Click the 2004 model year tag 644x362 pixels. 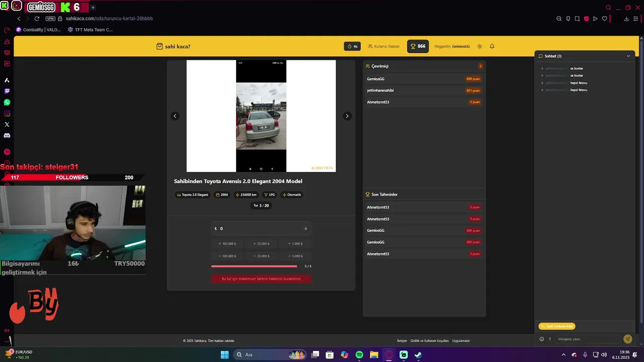tap(222, 195)
